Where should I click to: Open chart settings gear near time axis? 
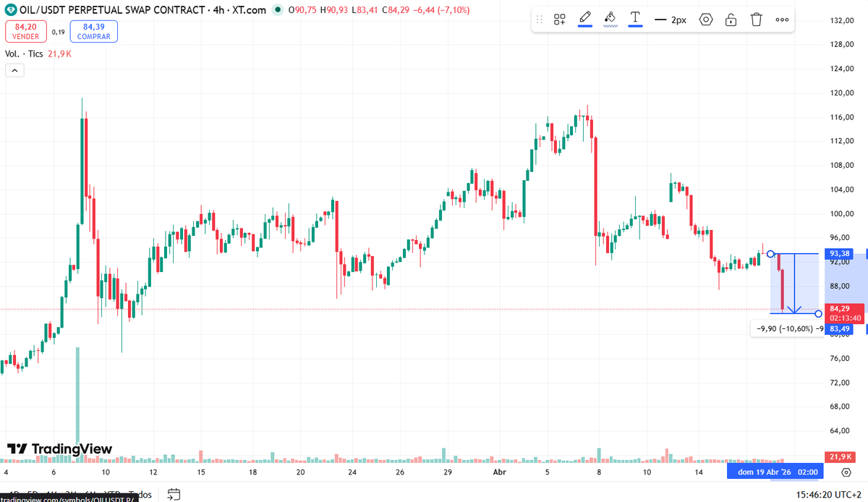[x=846, y=472]
